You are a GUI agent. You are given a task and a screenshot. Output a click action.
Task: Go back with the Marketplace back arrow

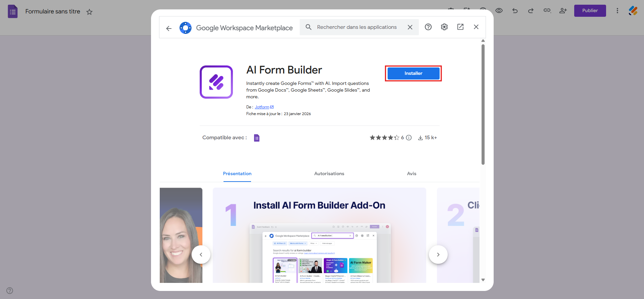pyautogui.click(x=169, y=28)
